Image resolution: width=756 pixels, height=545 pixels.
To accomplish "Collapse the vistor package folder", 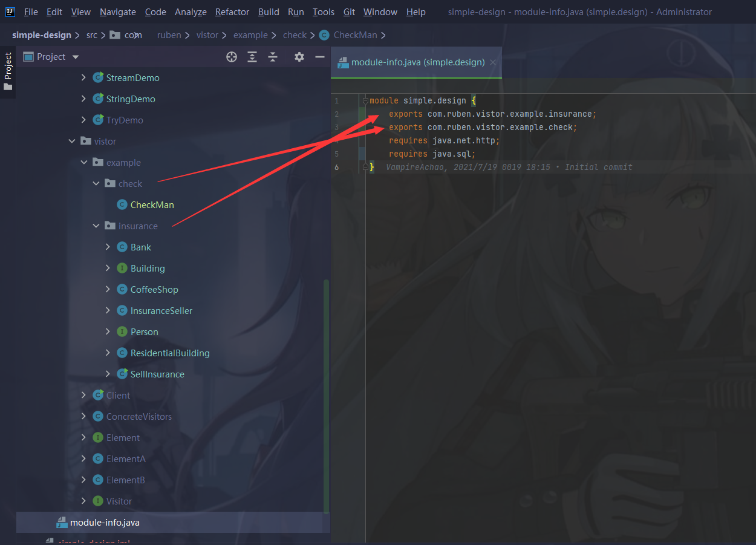I will pos(72,142).
